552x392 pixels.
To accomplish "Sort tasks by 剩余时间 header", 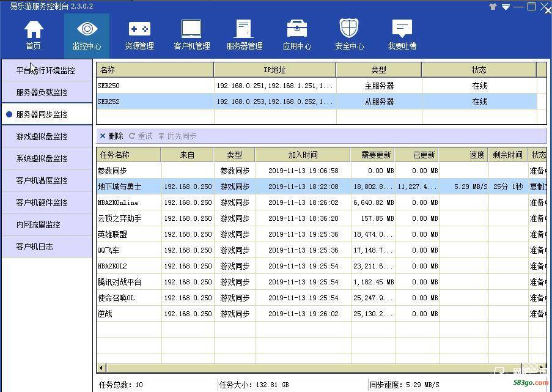I will point(507,155).
